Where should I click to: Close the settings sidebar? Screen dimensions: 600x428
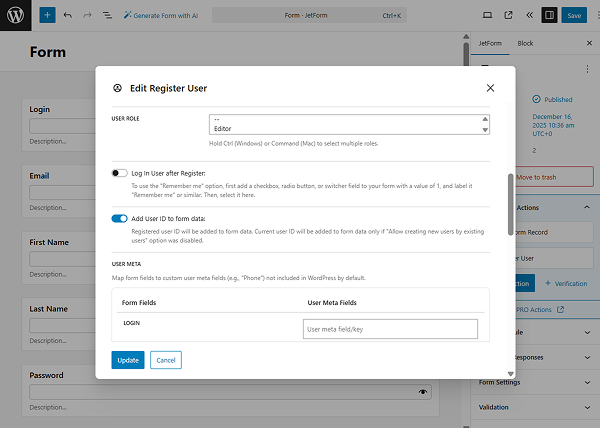(589, 43)
